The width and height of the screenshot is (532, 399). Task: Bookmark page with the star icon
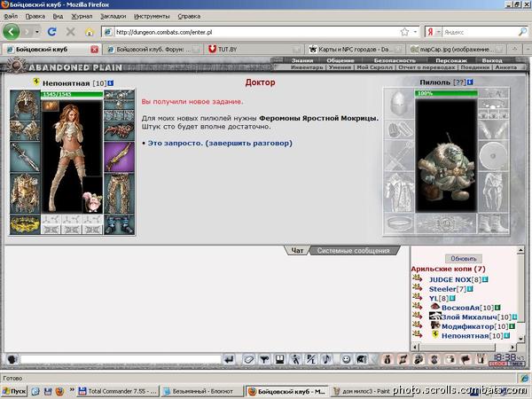404,32
